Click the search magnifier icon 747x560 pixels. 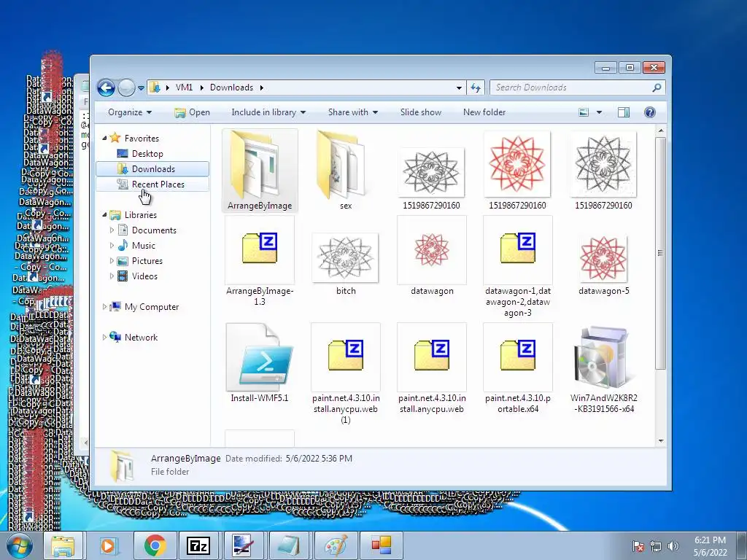pyautogui.click(x=657, y=87)
